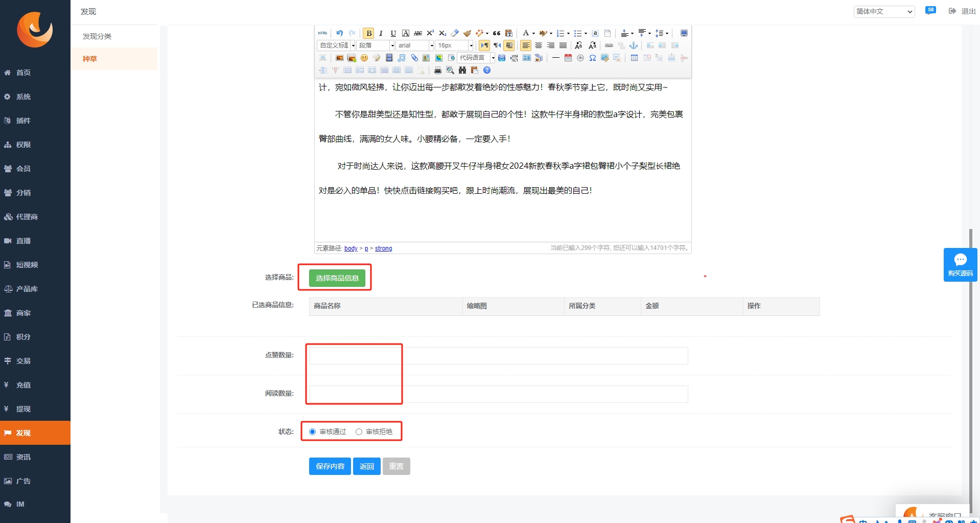This screenshot has width=980, height=523.
Task: Apply underline formatting in the editor
Action: click(393, 33)
